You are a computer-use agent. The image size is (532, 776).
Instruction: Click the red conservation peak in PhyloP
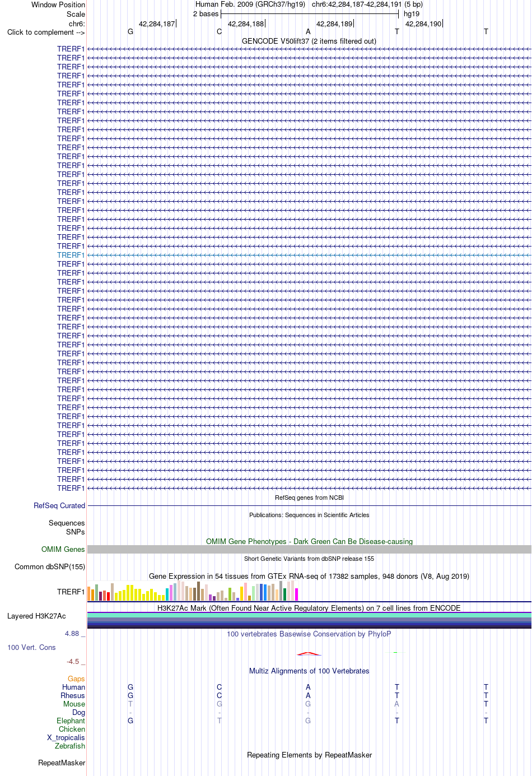click(309, 653)
